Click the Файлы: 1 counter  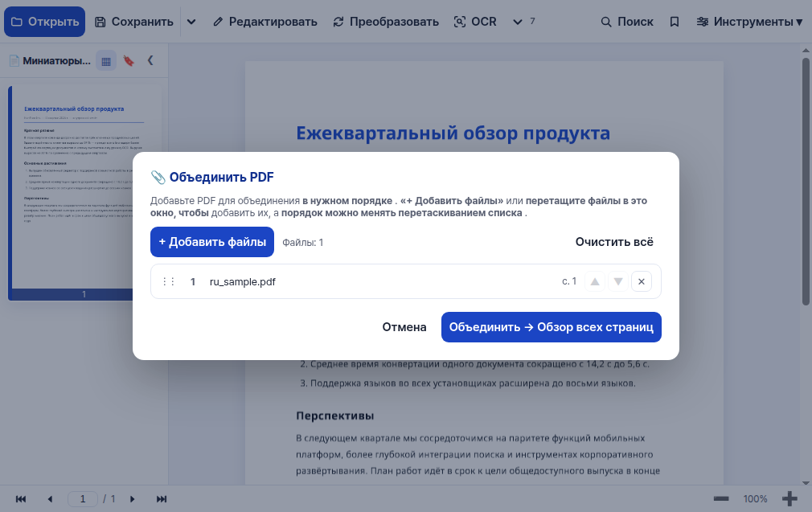pos(303,242)
